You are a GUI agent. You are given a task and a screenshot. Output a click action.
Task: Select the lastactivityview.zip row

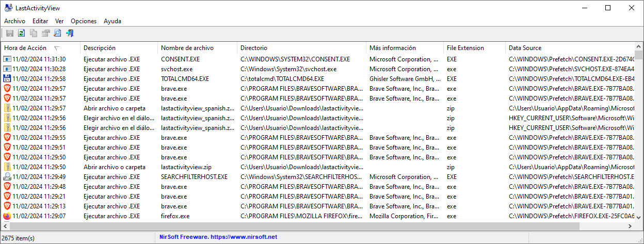point(317,167)
